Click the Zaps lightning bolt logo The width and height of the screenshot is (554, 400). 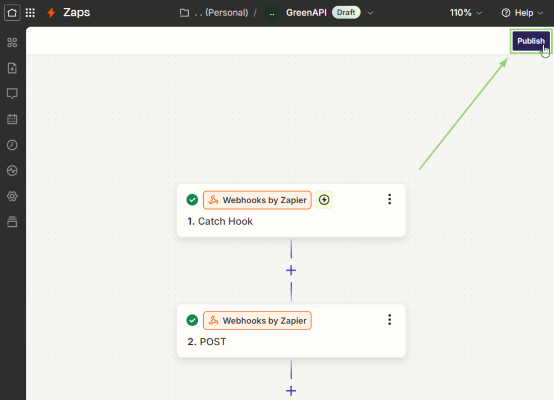tap(51, 13)
